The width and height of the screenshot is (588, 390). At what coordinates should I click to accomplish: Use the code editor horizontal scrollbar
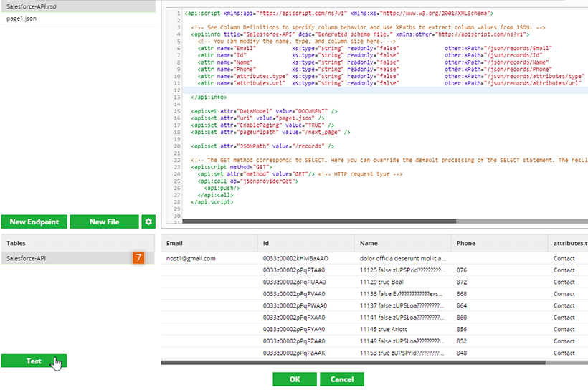[x=319, y=222]
